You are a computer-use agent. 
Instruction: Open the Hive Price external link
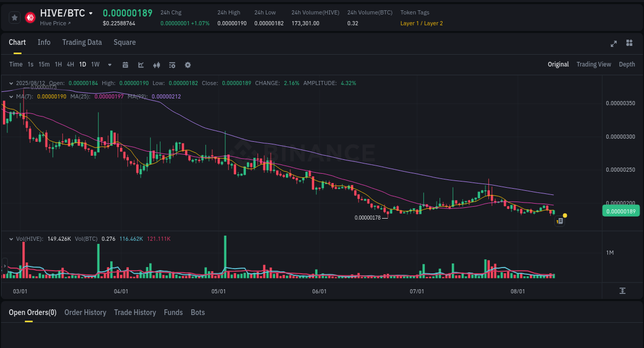pos(55,23)
